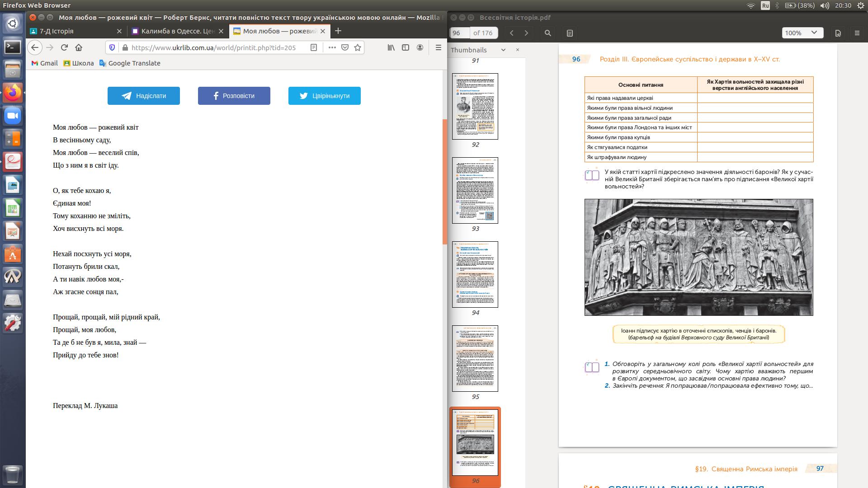Open search in PDF viewer
Viewport: 868px width, 488px height.
[548, 33]
